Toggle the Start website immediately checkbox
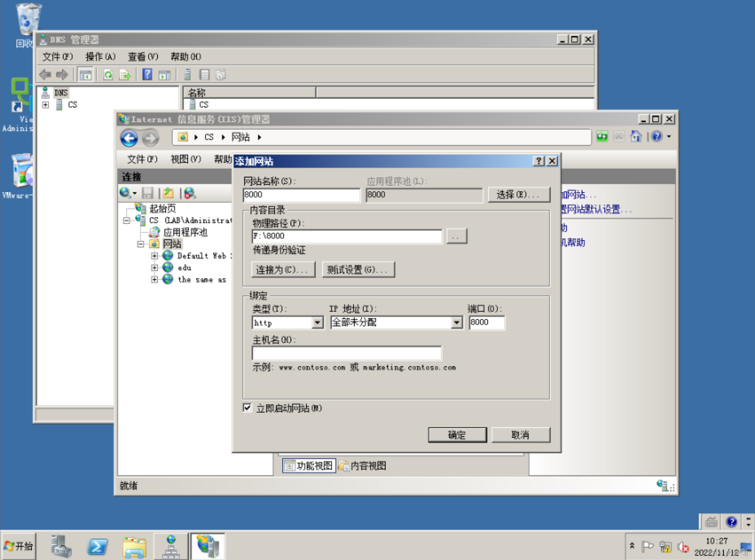The image size is (755, 560). click(x=247, y=407)
